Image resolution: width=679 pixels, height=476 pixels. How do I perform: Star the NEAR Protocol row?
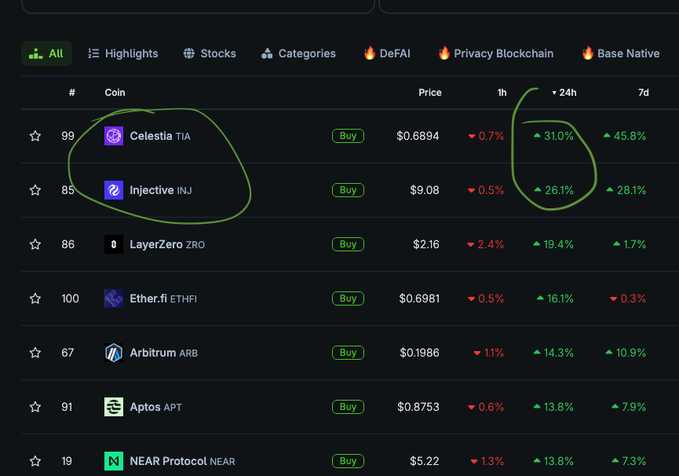pyautogui.click(x=35, y=461)
